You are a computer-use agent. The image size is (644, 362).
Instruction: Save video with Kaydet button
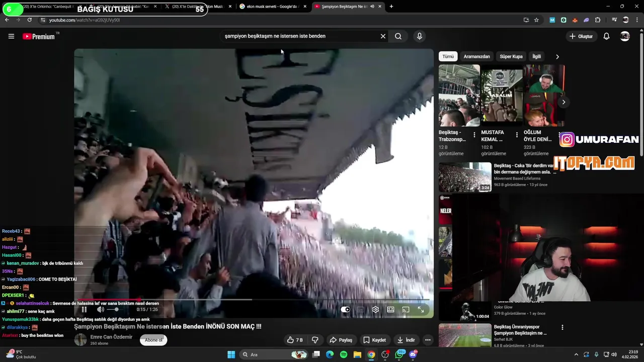(375, 340)
